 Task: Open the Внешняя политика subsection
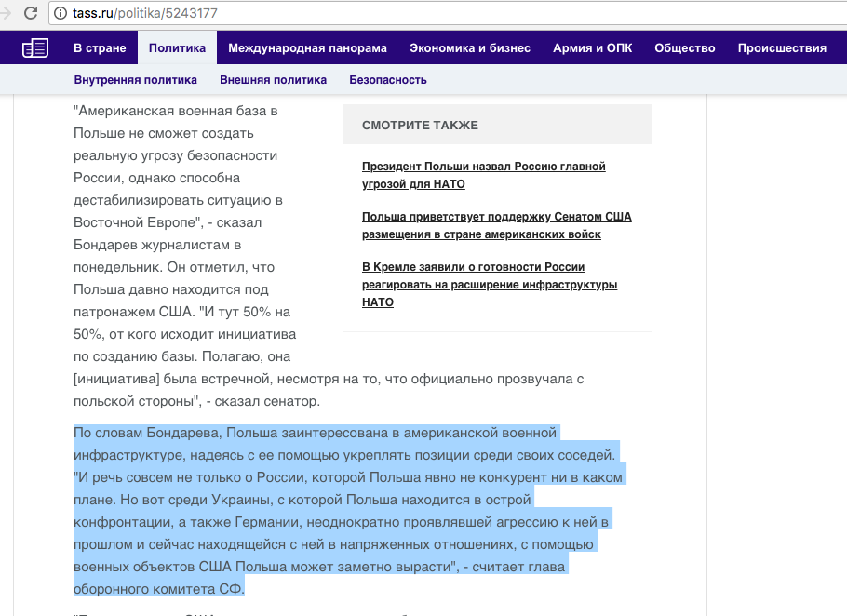[x=271, y=80]
